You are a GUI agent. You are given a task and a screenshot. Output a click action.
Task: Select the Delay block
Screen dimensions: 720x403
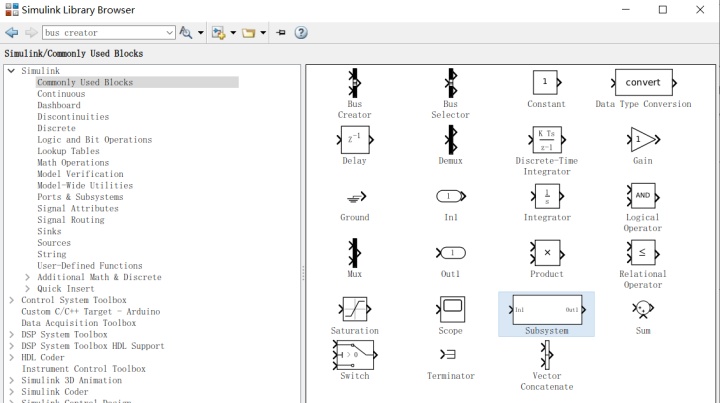(x=354, y=140)
